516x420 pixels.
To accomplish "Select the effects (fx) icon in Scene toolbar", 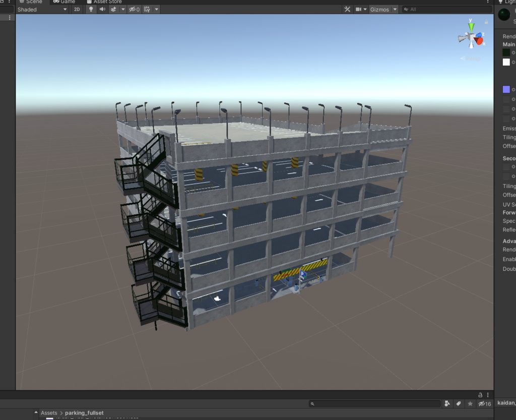I will tap(114, 9).
